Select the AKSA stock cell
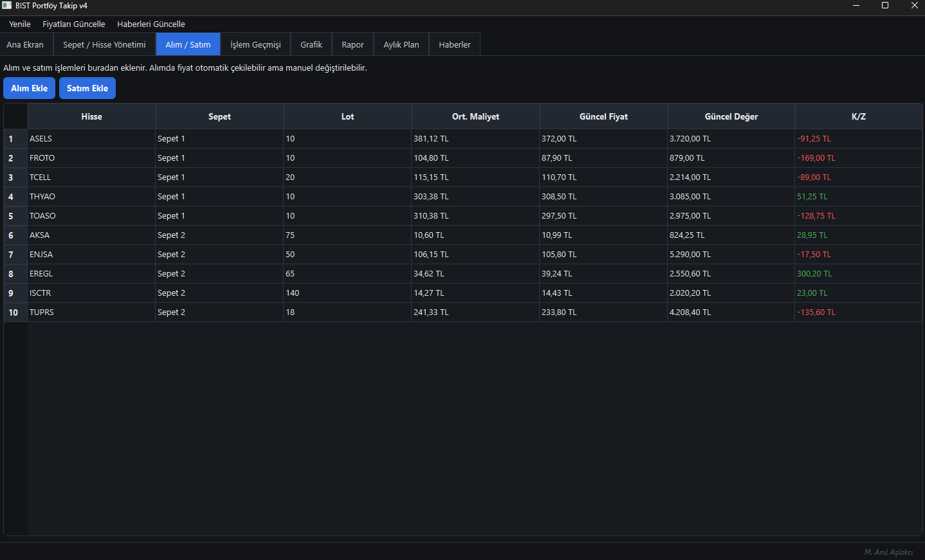 pos(91,235)
